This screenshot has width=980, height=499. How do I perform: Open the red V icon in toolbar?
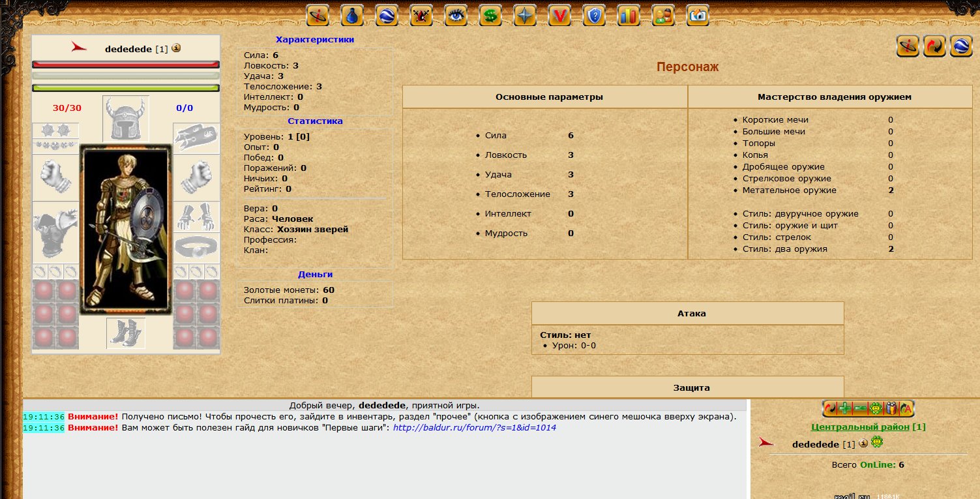pyautogui.click(x=559, y=16)
